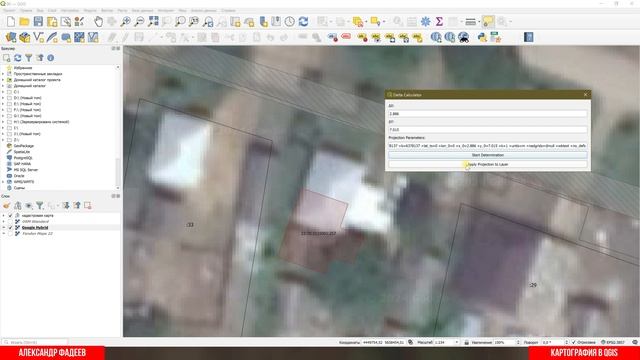
Task: Open the Temporal Controller clock icon
Action: point(290,22)
